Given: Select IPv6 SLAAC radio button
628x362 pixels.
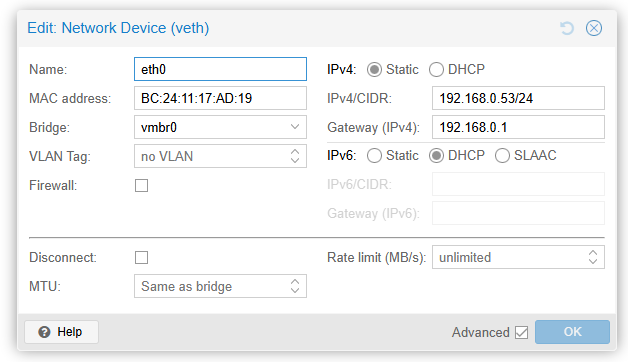Looking at the screenshot, I should tap(502, 155).
